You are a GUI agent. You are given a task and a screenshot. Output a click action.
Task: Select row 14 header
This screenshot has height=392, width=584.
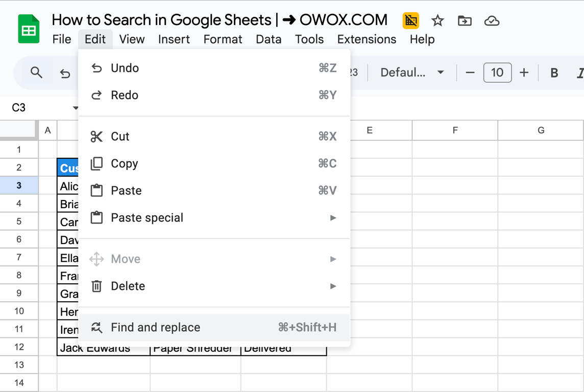point(19,383)
